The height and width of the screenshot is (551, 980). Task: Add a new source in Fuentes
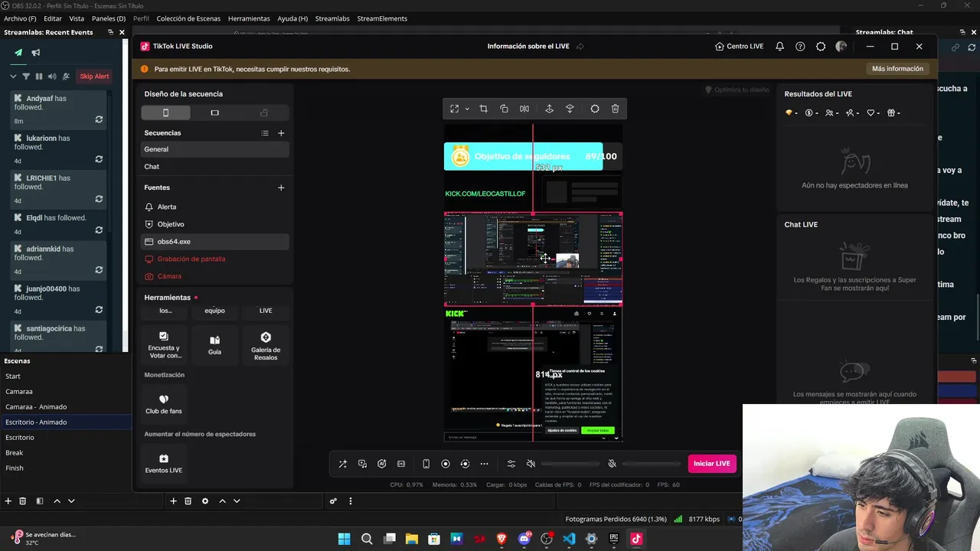pyautogui.click(x=281, y=187)
